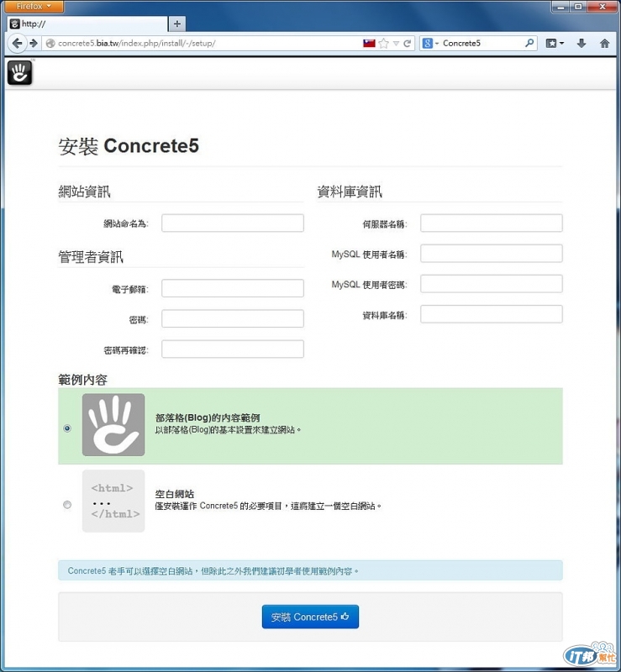Select the http:// browser tab
The width and height of the screenshot is (621, 672).
pyautogui.click(x=87, y=24)
